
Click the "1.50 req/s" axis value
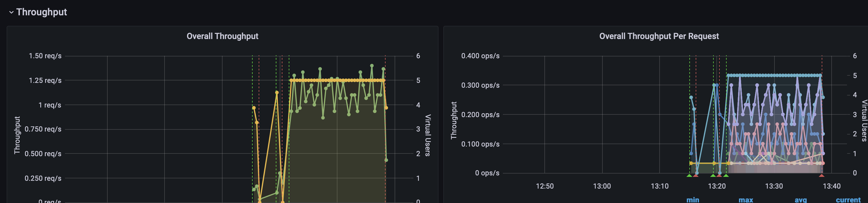pyautogui.click(x=45, y=56)
